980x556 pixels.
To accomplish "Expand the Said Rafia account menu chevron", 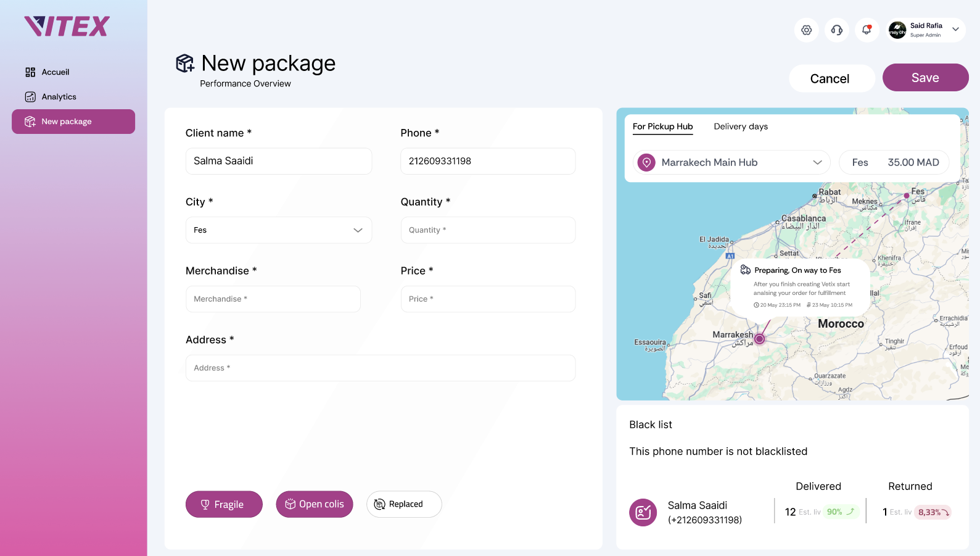I will 955,30.
